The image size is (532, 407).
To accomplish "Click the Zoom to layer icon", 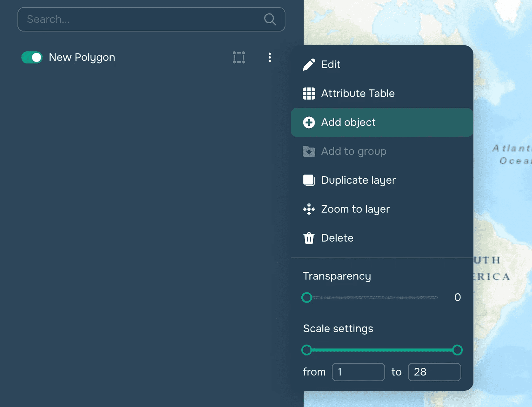I will pos(309,209).
